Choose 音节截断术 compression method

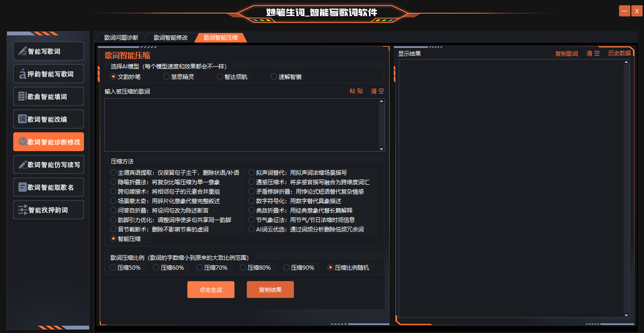coord(159,230)
